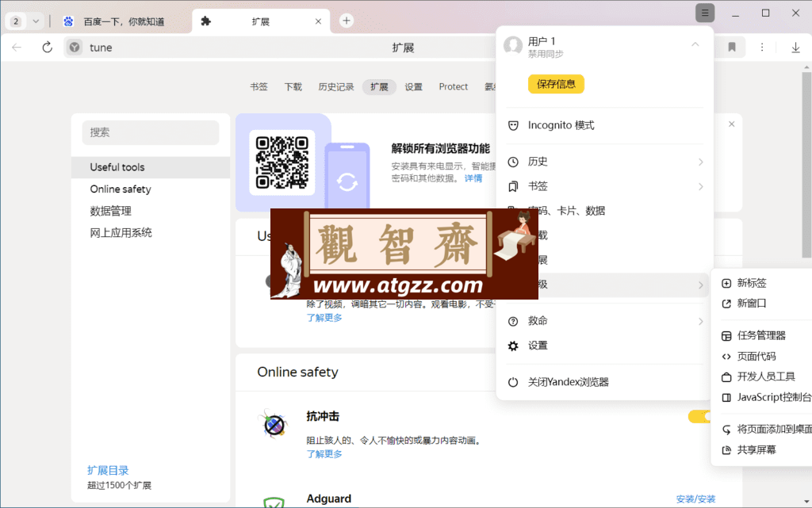Click the 搜索 extensions search field
The width and height of the screenshot is (812, 508).
150,132
